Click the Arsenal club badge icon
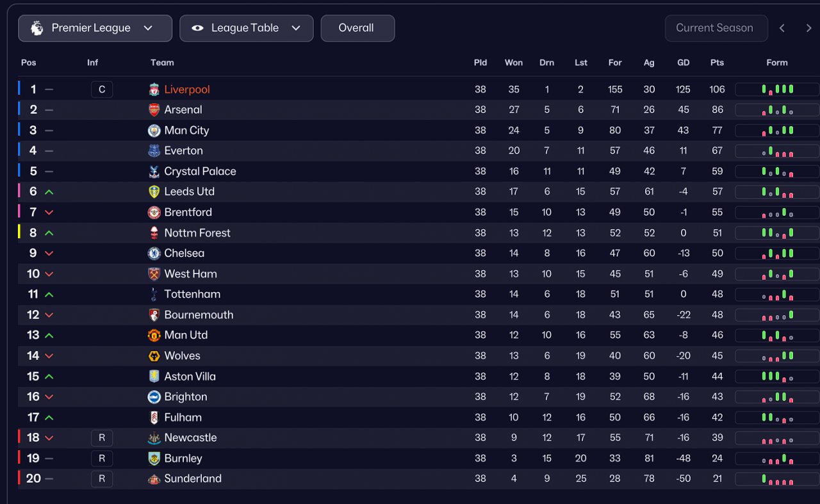The width and height of the screenshot is (820, 504). coord(154,110)
